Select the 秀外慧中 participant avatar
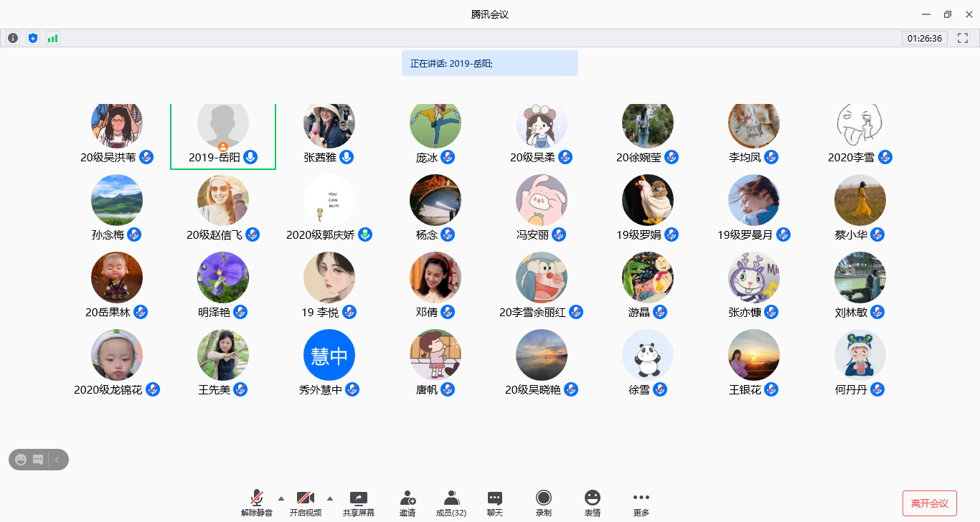 pos(329,355)
